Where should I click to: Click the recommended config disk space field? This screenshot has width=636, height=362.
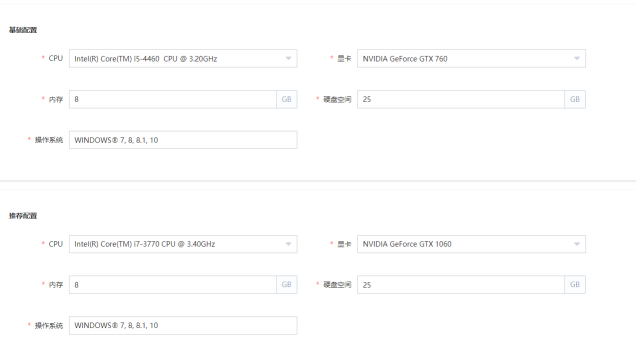tap(461, 284)
